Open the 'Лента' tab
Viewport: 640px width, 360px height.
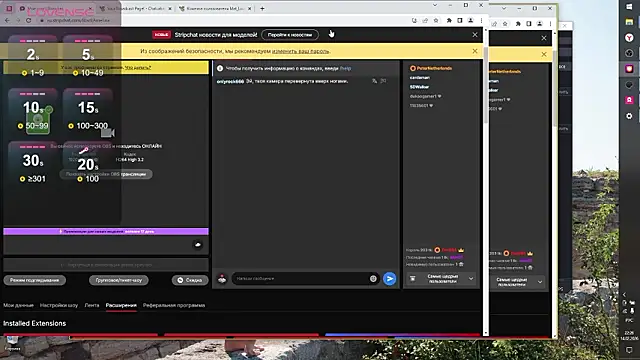(x=92, y=305)
